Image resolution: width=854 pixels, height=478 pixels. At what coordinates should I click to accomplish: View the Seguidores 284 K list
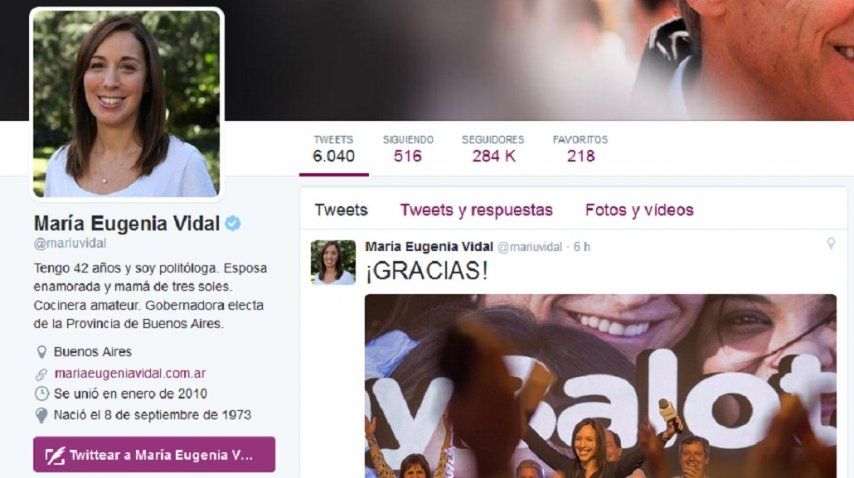click(493, 149)
